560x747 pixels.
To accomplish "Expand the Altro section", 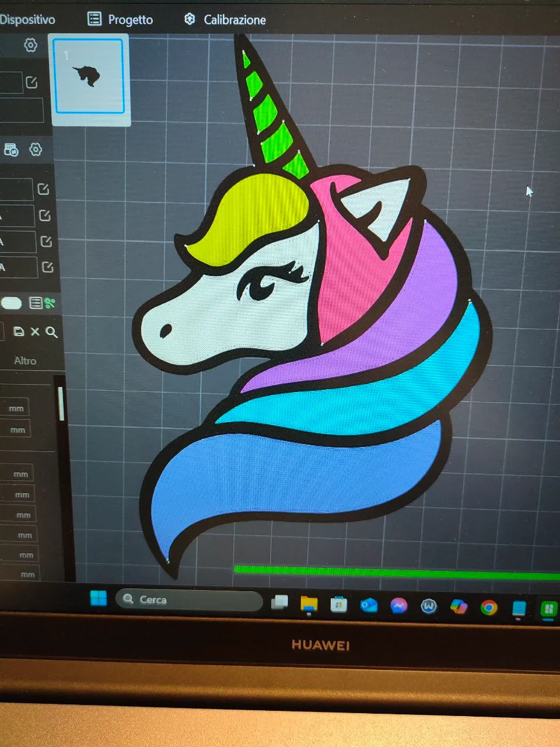I will click(24, 361).
